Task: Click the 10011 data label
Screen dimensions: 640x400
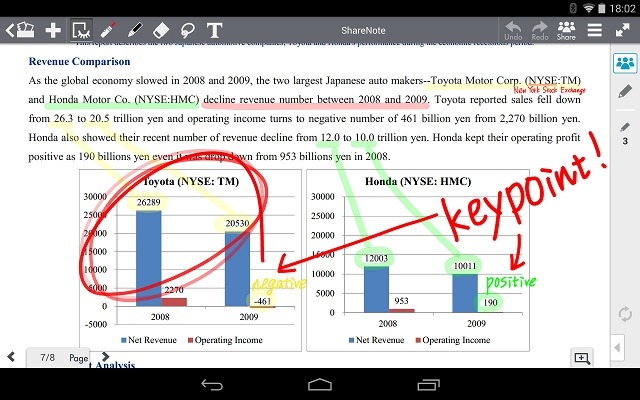Action: point(465,266)
